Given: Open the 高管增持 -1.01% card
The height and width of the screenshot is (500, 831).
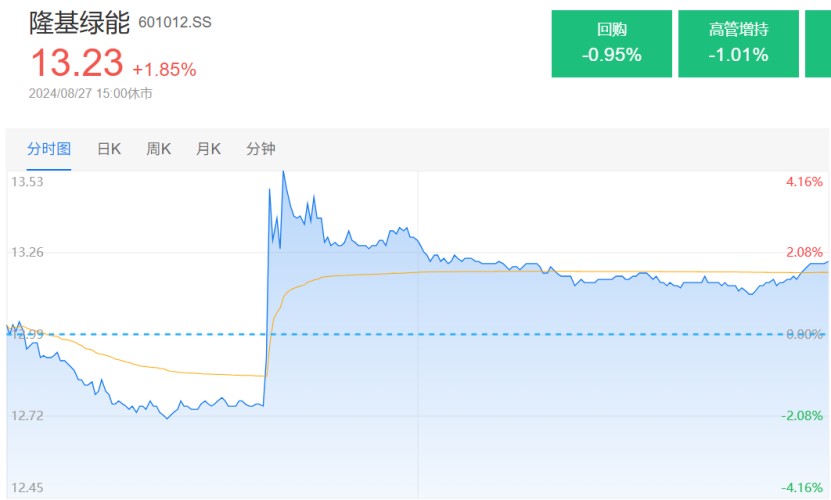Looking at the screenshot, I should (x=738, y=44).
